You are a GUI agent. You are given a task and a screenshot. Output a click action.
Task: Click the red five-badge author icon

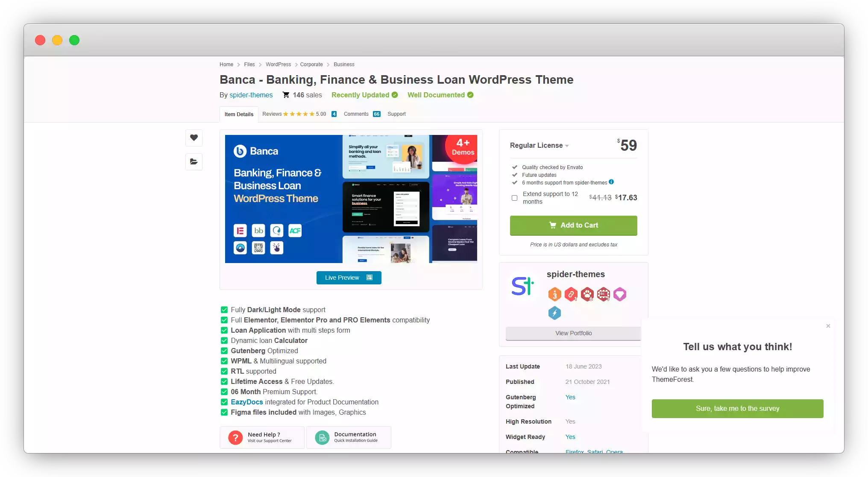[604, 294]
